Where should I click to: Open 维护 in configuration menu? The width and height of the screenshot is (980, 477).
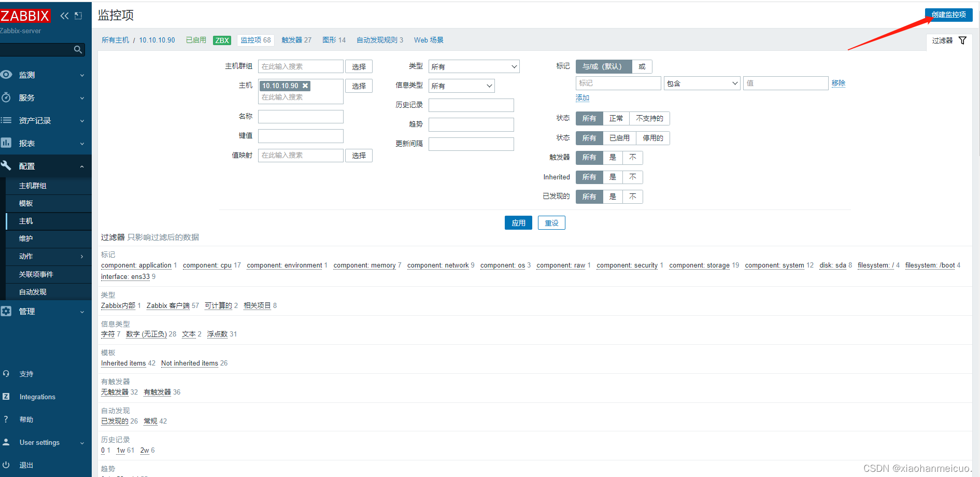tap(26, 238)
